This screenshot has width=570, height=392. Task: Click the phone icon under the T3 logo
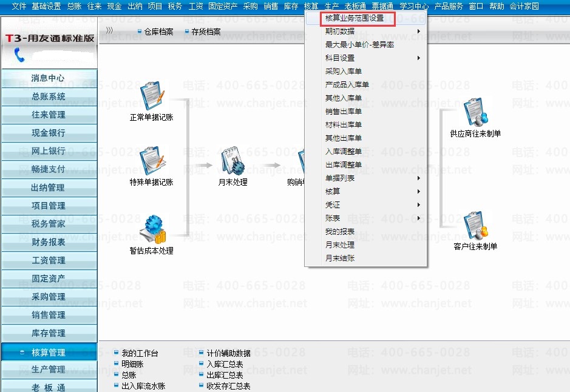tap(19, 55)
